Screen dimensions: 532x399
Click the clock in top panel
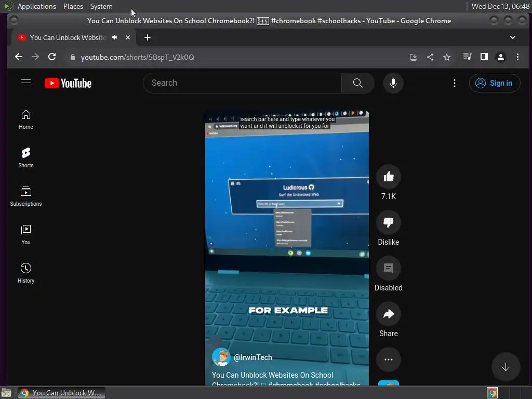coord(500,6)
